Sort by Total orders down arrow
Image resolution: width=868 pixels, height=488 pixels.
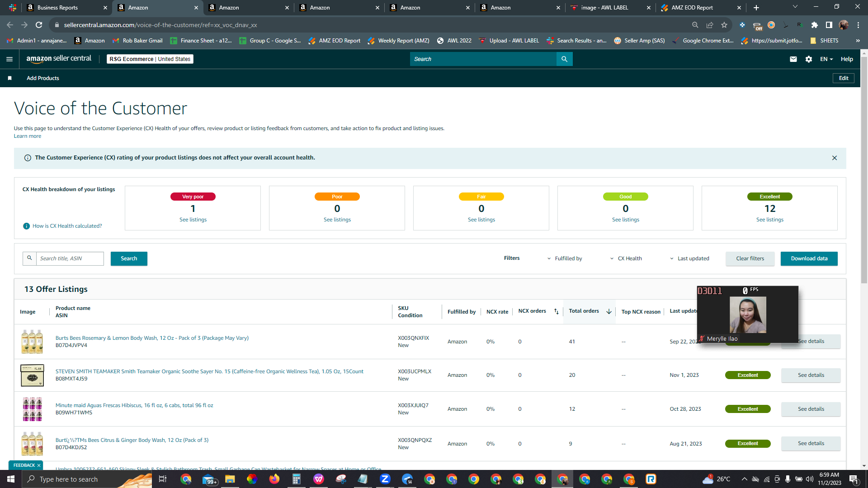click(x=609, y=311)
